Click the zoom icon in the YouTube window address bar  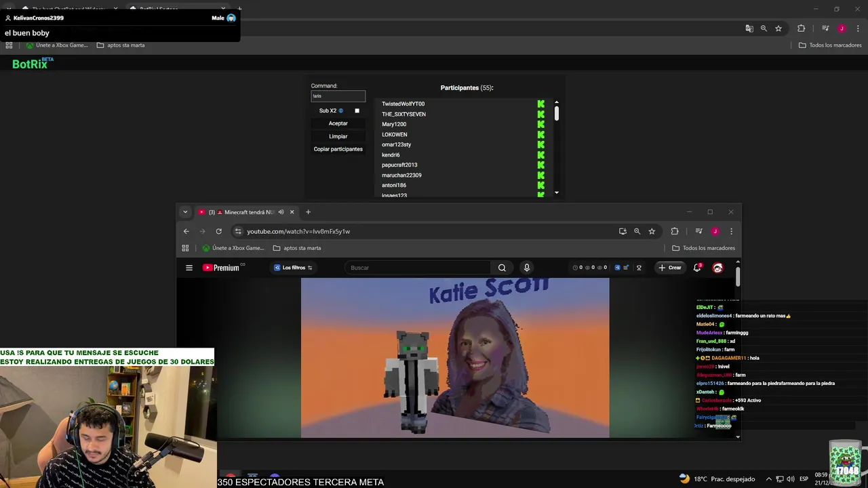pyautogui.click(x=637, y=231)
